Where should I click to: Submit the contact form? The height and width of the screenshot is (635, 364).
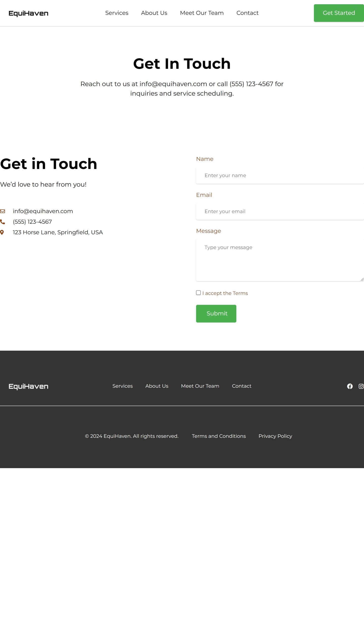coord(216,313)
